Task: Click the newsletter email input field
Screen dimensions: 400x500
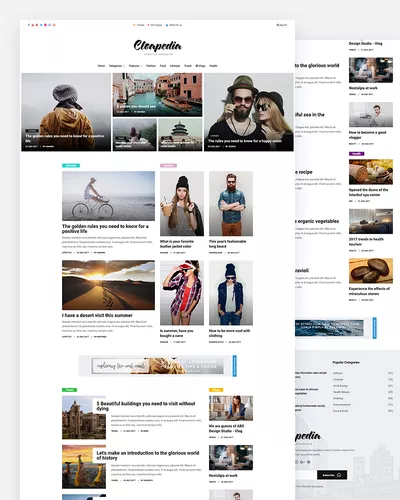Action: [306, 475]
